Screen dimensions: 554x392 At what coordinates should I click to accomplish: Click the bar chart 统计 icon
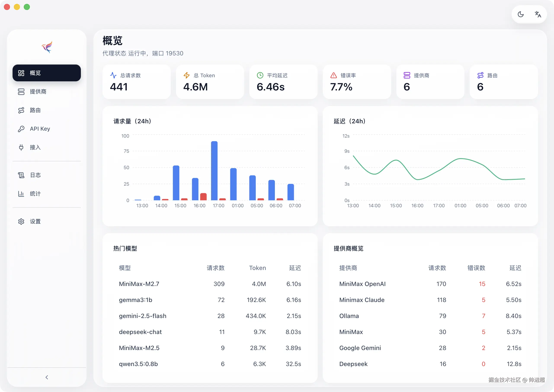(21, 194)
